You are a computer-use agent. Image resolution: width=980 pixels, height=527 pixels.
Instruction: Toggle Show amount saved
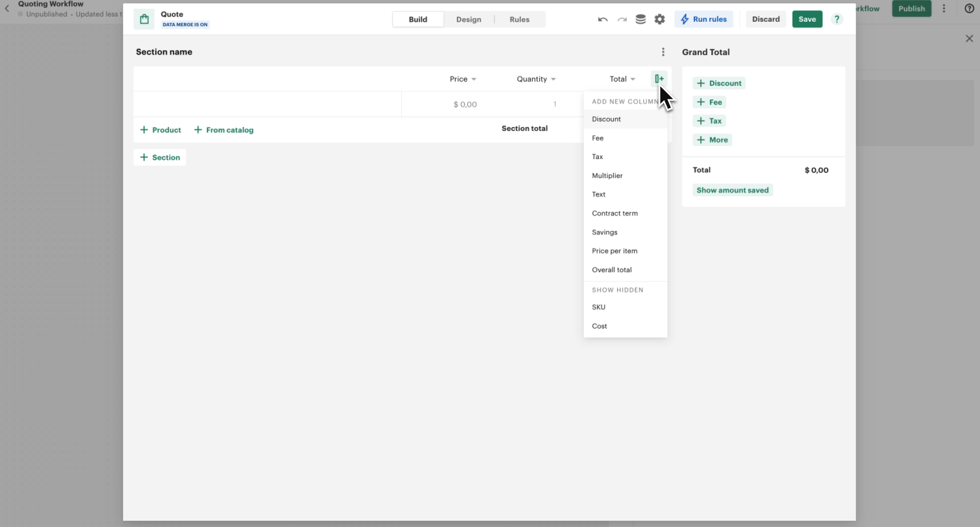coord(732,190)
